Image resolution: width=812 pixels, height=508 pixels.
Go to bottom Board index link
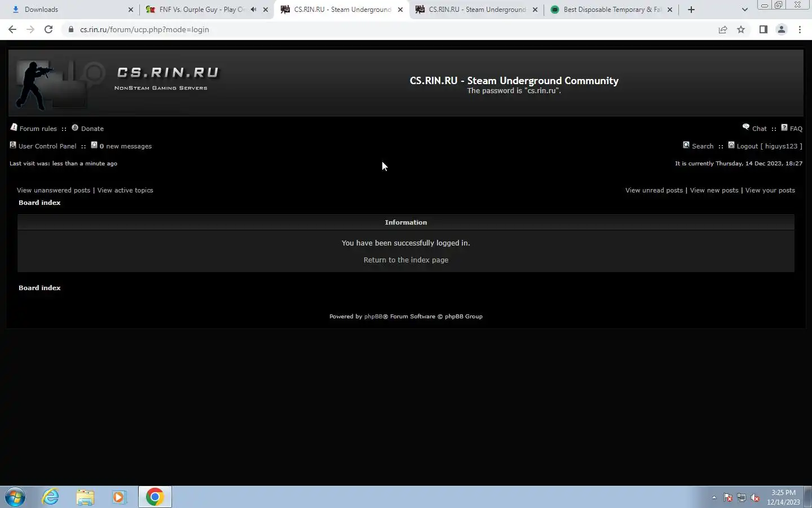click(x=39, y=288)
